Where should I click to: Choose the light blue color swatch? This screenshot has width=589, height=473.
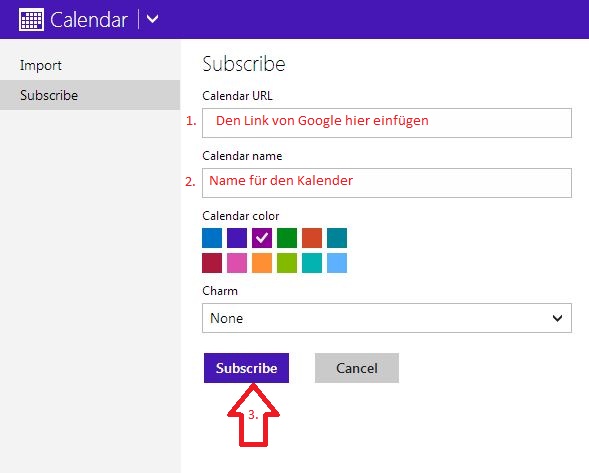coord(337,263)
